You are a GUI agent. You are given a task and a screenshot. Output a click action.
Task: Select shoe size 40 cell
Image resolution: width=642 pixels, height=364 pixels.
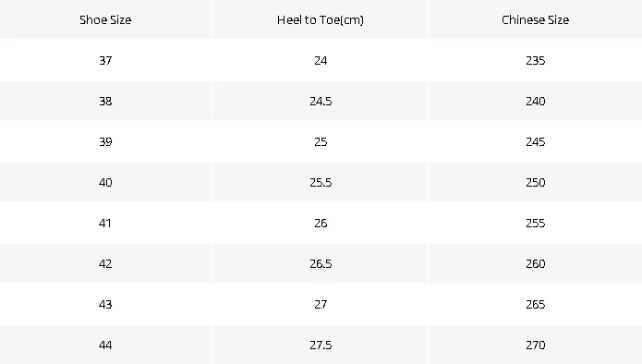tap(105, 182)
